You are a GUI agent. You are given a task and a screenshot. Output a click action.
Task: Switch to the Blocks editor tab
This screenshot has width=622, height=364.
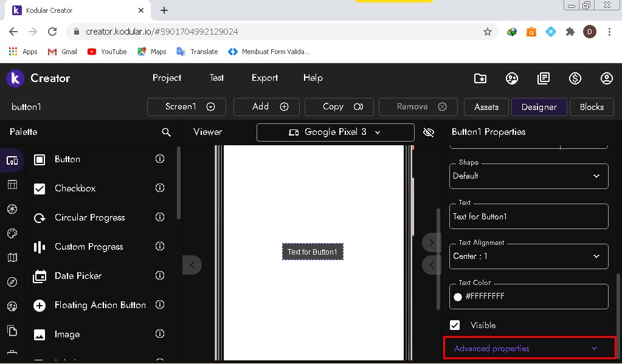(591, 106)
